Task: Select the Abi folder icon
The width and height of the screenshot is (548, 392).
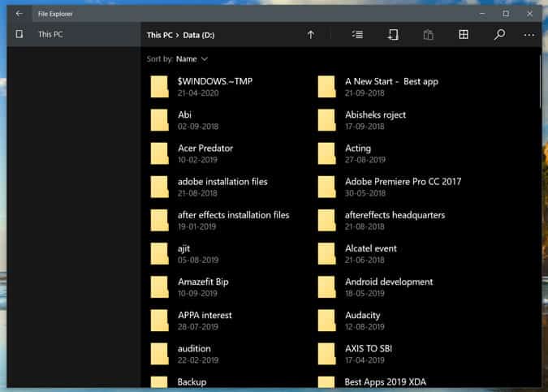Action: coord(159,120)
